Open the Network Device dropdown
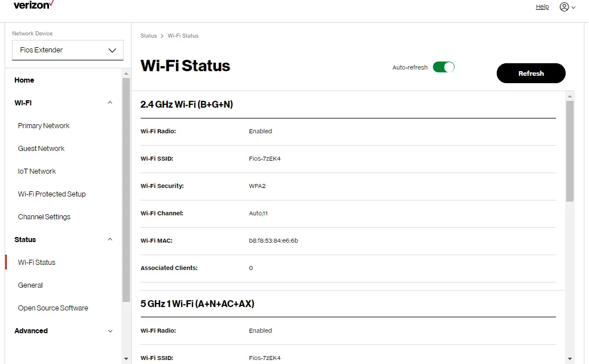 (67, 50)
